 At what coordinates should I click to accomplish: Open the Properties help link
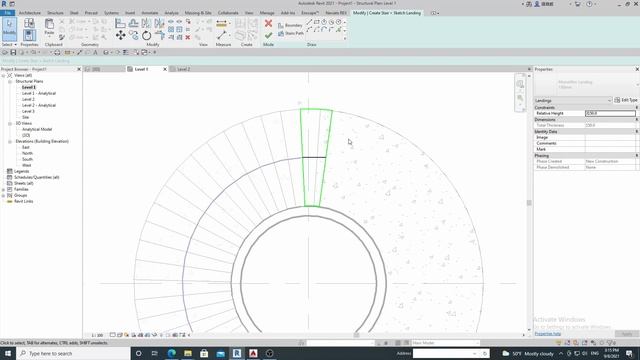[x=547, y=334]
